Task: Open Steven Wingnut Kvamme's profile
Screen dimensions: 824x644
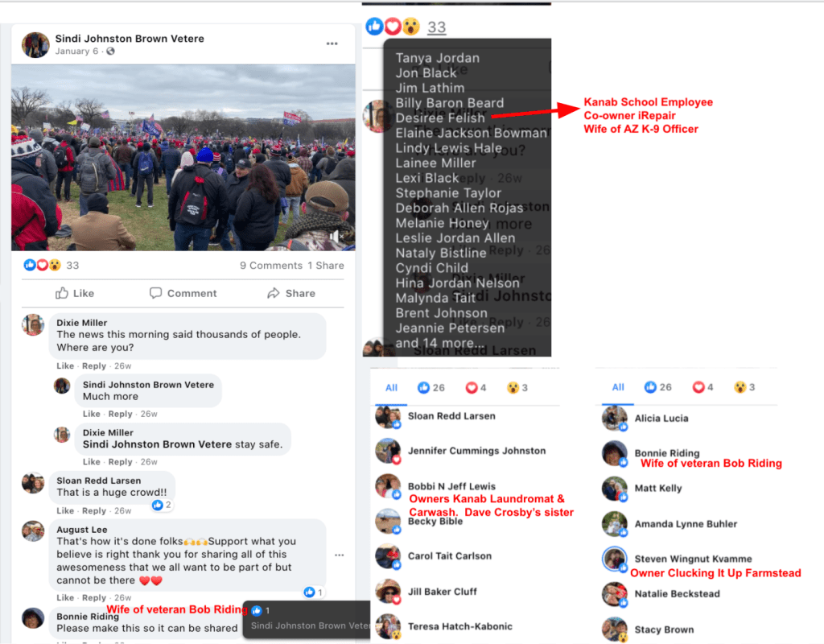Action: click(693, 559)
